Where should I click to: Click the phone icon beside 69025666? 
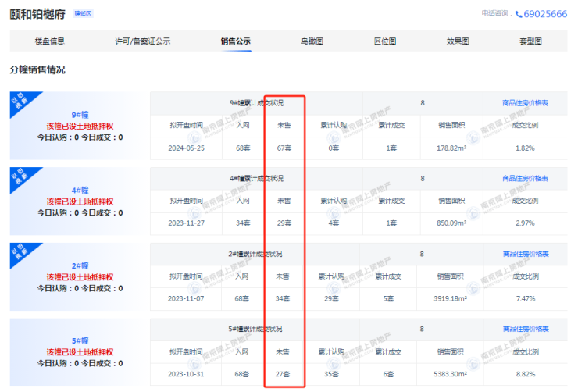519,14
